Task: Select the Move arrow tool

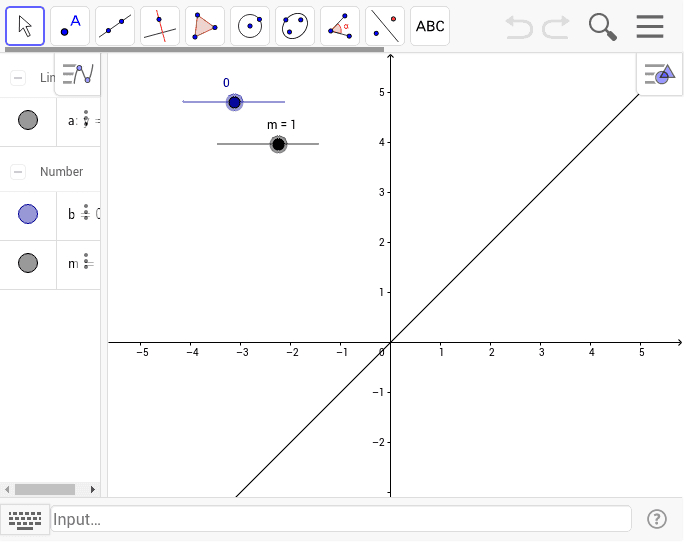Action: (25, 26)
